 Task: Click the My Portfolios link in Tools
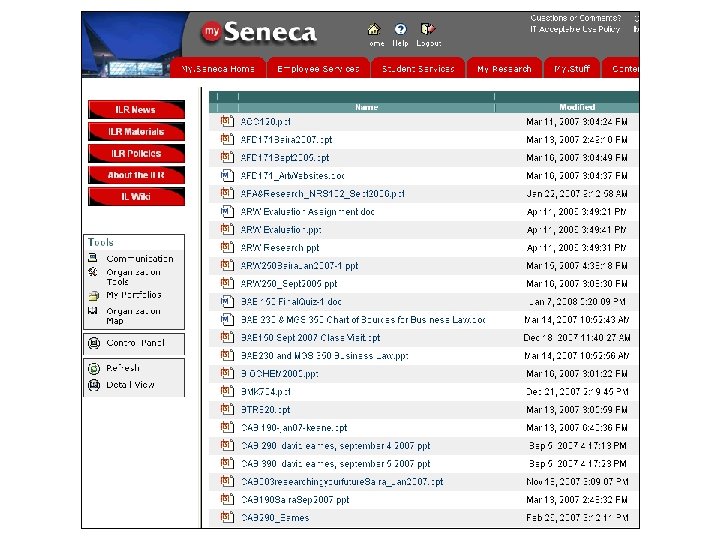point(134,295)
